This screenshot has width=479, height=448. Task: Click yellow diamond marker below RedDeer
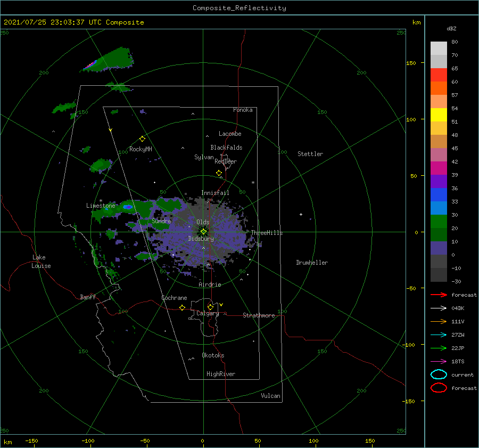pos(219,173)
